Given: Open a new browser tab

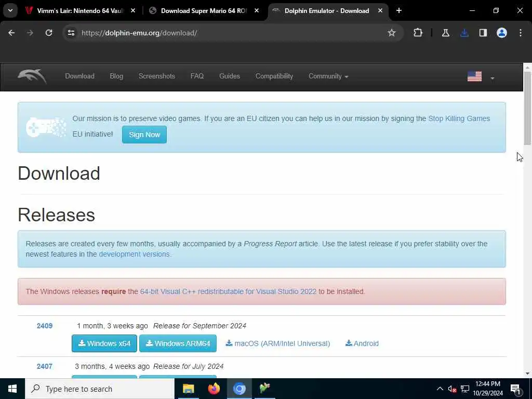Looking at the screenshot, I should tap(399, 11).
